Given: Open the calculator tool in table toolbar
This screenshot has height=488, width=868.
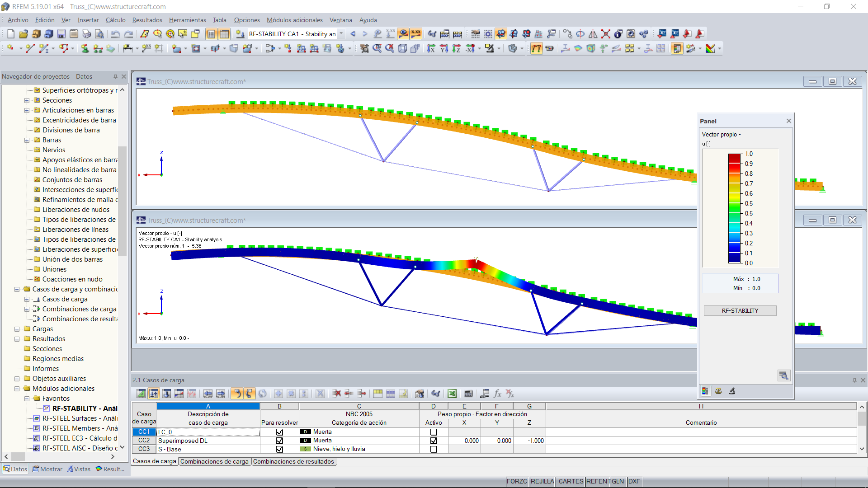Looking at the screenshot, I should (468, 394).
